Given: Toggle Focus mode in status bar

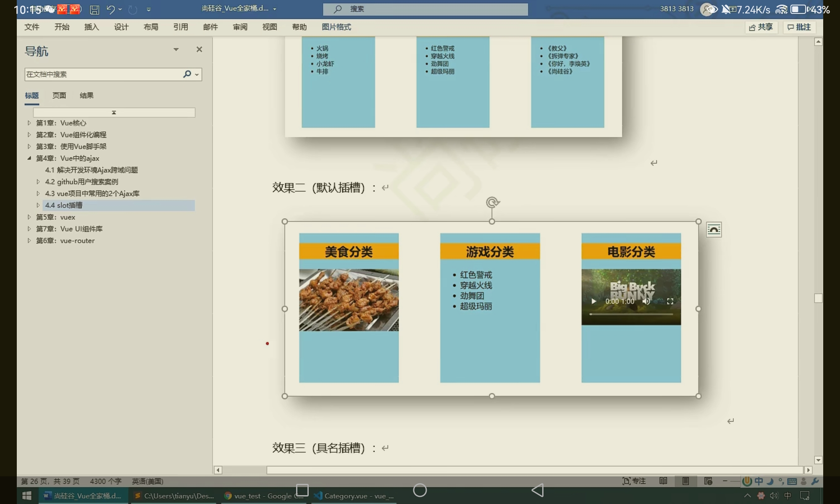Looking at the screenshot, I should [x=634, y=481].
